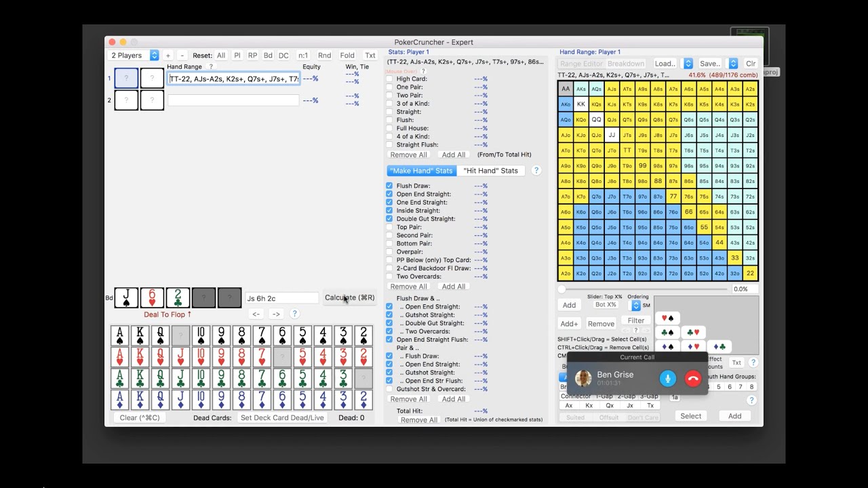Open help beside Hit Hand Stats tab
The image size is (868, 488).
tap(536, 171)
